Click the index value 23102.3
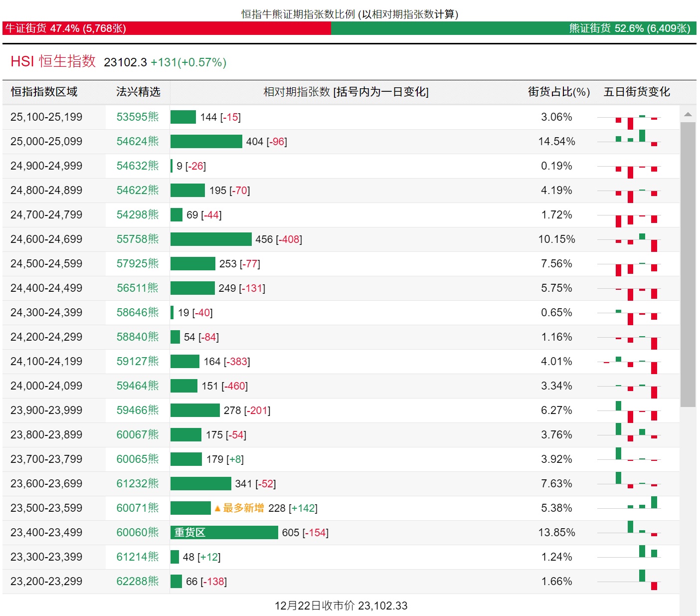The width and height of the screenshot is (700, 616). 126,62
